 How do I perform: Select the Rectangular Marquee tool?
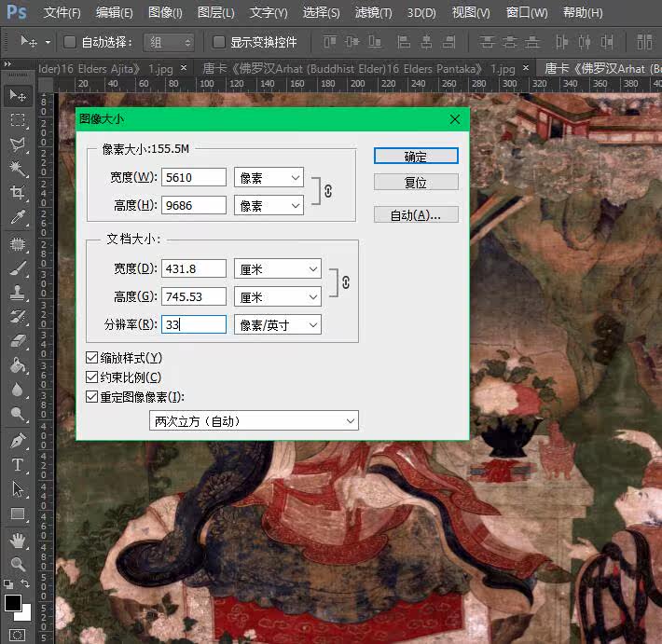[18, 120]
